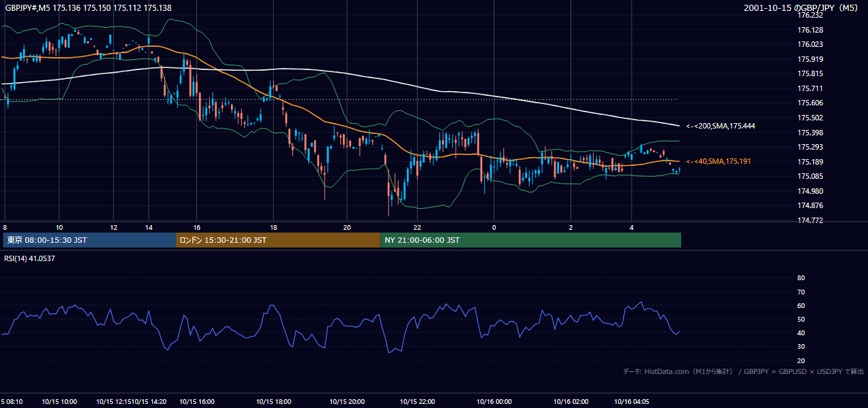Viewport: 868px width, 408px height.
Task: Click the GBPJPY#,M5 symbol title with OHLC values
Action: 88,8
